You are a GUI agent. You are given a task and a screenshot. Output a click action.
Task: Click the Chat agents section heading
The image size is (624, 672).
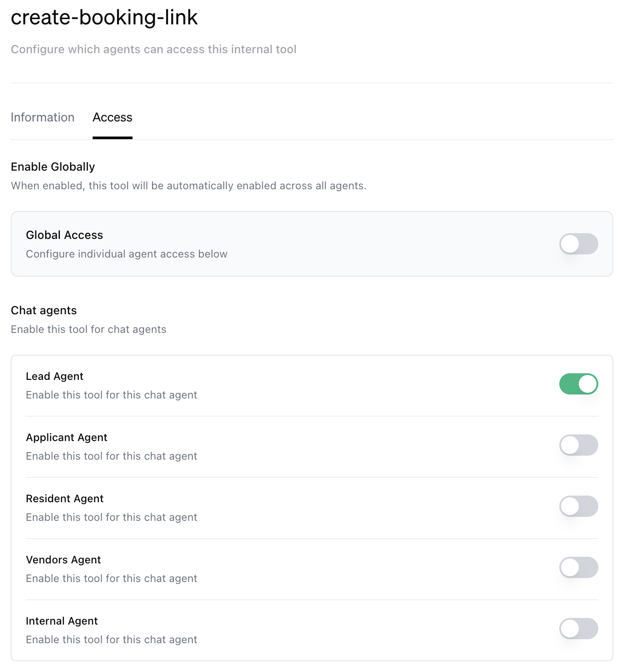click(x=44, y=310)
